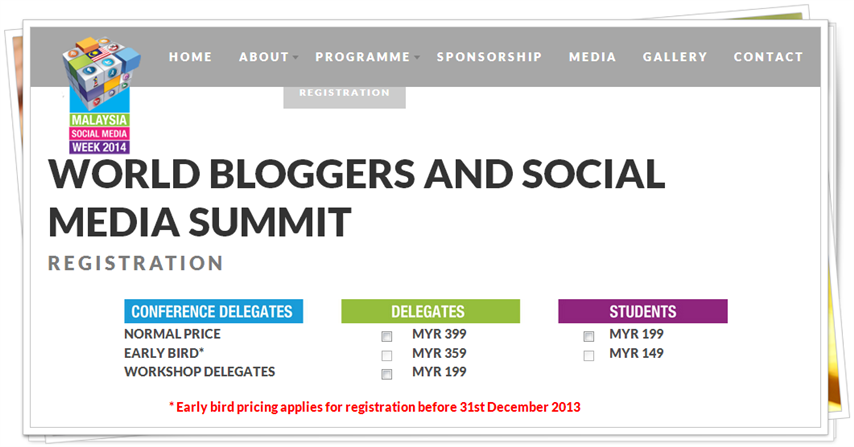
Task: Click the red early bird pricing note
Action: (x=375, y=407)
